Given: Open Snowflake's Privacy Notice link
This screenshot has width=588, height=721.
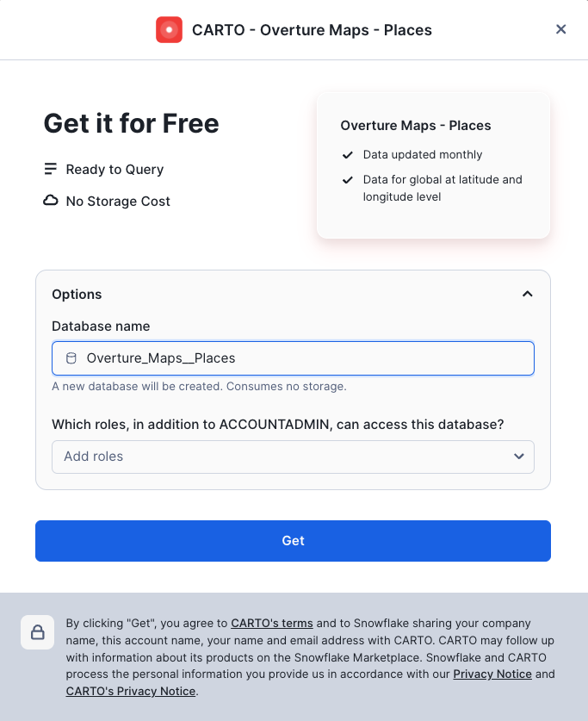Looking at the screenshot, I should click(492, 674).
